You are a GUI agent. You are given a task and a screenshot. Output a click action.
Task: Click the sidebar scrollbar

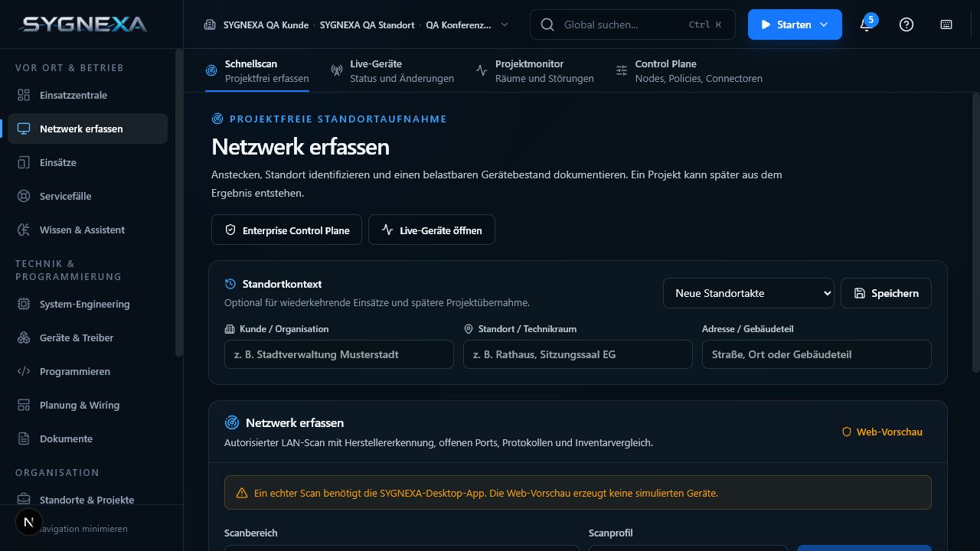[x=179, y=203]
